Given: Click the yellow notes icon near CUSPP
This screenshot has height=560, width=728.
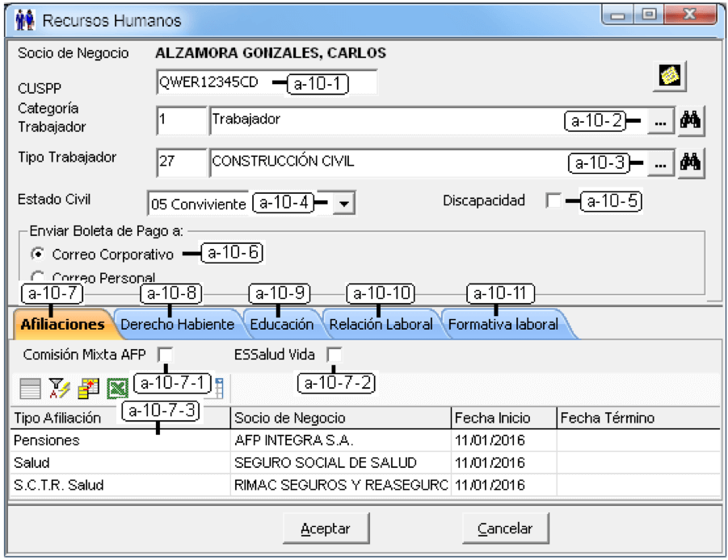Looking at the screenshot, I should pyautogui.click(x=669, y=76).
